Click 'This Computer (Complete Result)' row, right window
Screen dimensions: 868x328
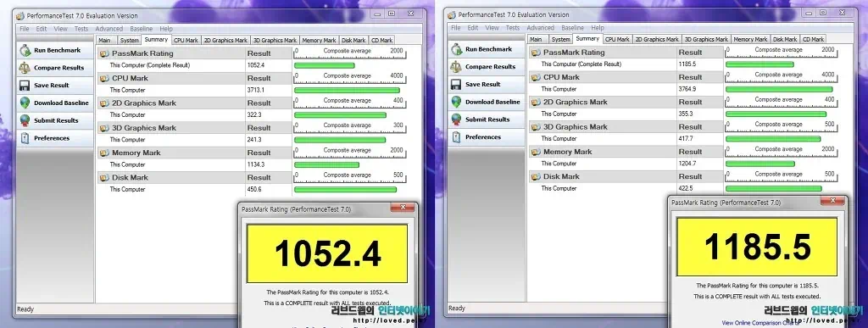pos(581,64)
